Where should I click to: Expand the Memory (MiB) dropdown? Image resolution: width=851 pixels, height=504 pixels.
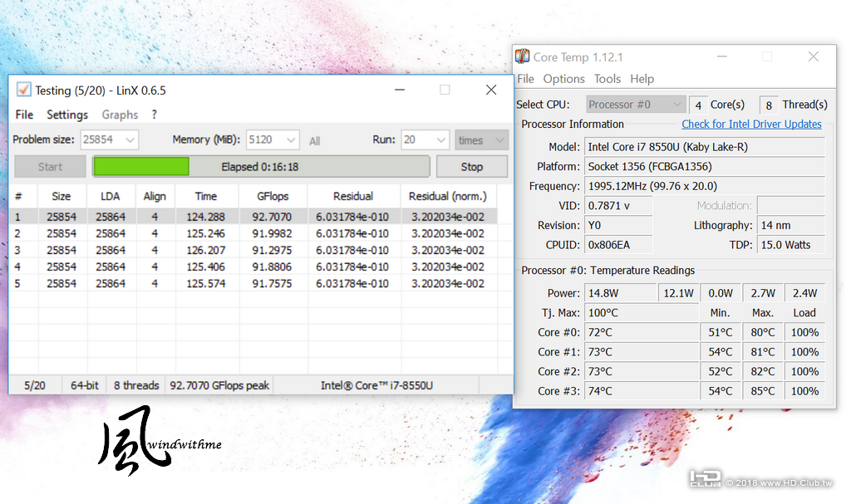291,139
